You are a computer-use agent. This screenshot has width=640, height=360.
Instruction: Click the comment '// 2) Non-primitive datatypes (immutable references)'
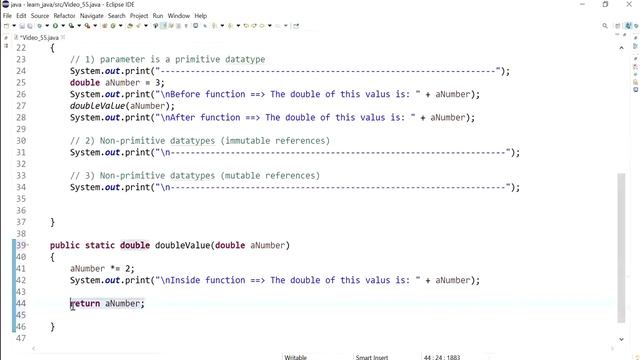[x=200, y=141]
